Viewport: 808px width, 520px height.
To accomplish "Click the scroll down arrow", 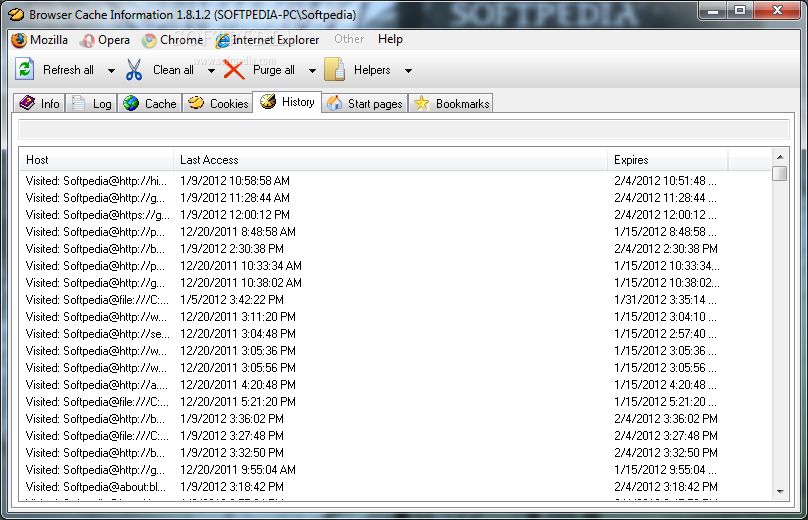I will (780, 492).
